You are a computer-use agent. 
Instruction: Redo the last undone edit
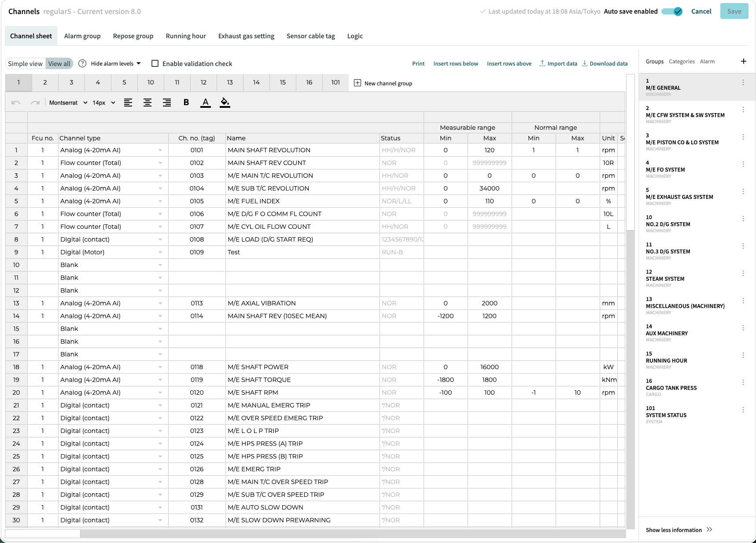[35, 103]
